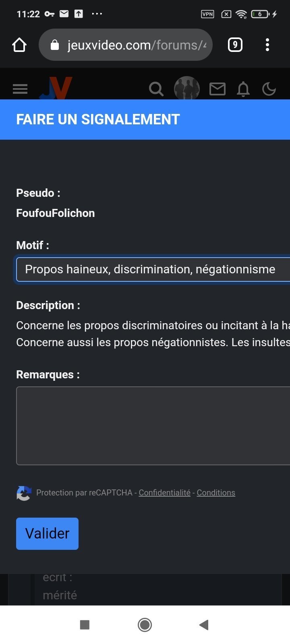The image size is (290, 644).
Task: Open the browser three-dot overflow menu
Action: click(267, 45)
